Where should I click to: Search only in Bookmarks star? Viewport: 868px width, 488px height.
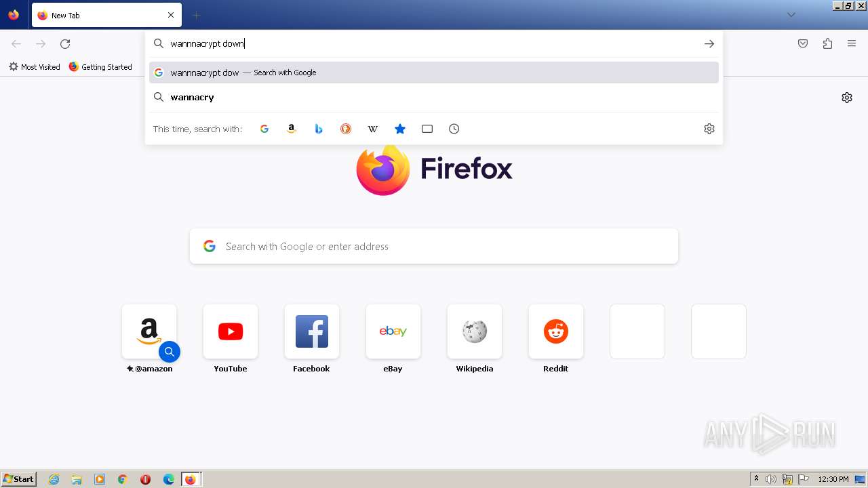coord(400,129)
